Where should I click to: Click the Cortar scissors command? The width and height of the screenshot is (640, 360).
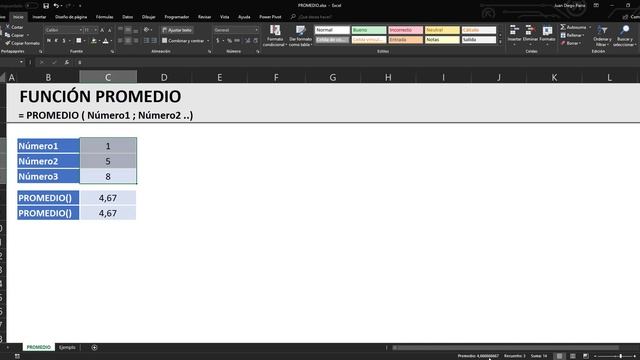pos(15,27)
